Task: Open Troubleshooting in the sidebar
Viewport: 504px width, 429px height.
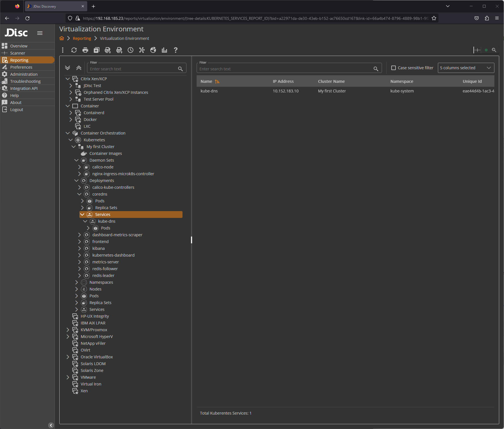Action: [x=27, y=81]
